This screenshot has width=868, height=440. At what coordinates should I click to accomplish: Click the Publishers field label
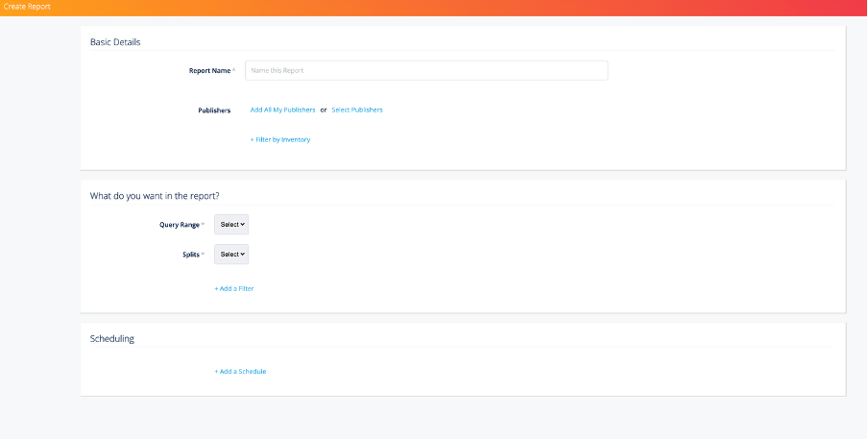pyautogui.click(x=214, y=110)
